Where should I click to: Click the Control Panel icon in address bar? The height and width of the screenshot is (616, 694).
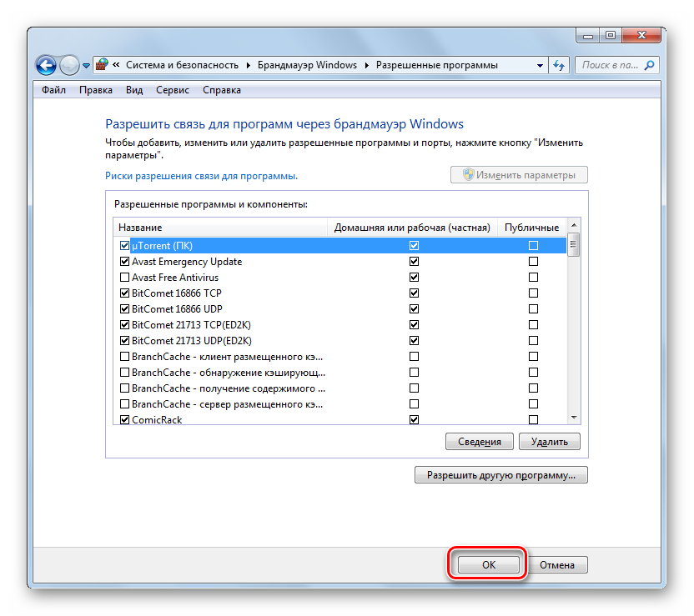[102, 65]
